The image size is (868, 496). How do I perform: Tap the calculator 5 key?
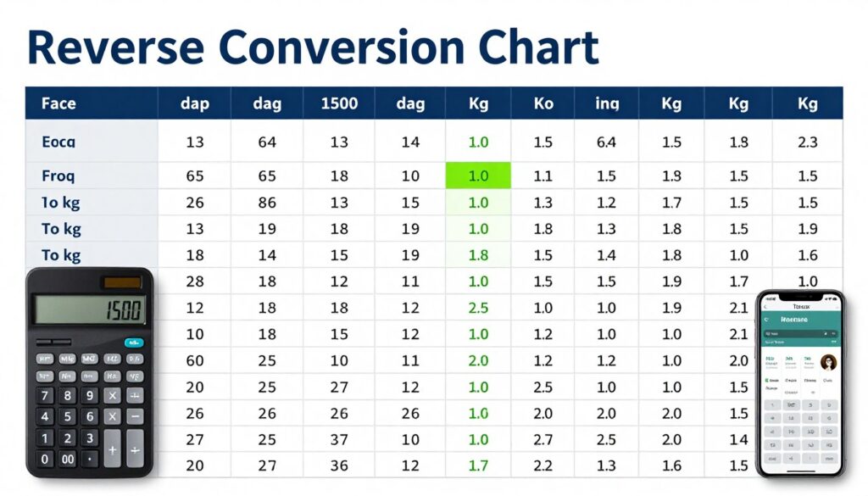[x=67, y=416]
